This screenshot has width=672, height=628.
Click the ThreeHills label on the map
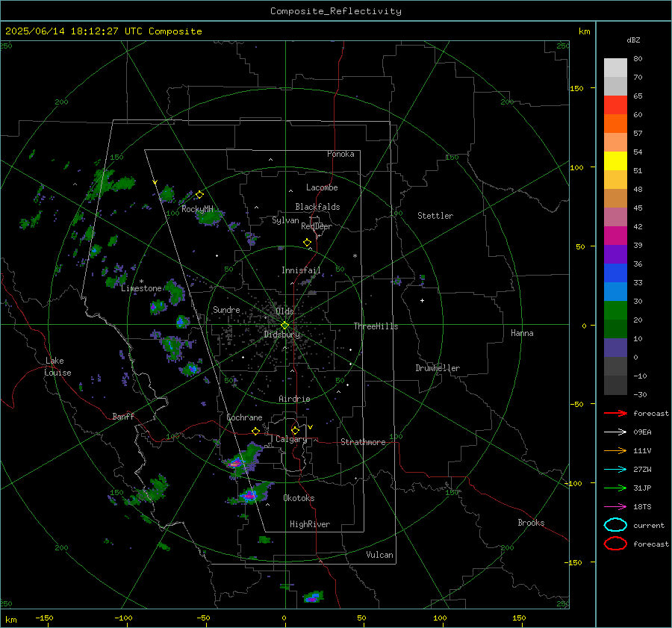click(x=376, y=326)
